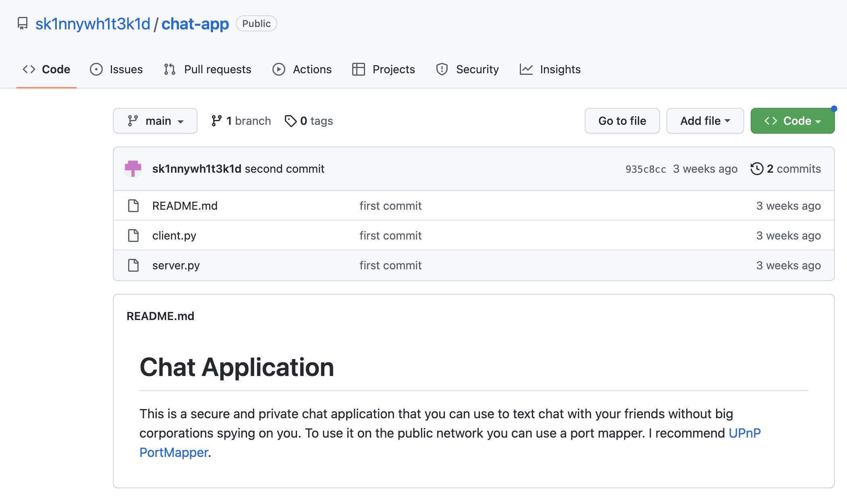View the Insights tab

coord(550,69)
